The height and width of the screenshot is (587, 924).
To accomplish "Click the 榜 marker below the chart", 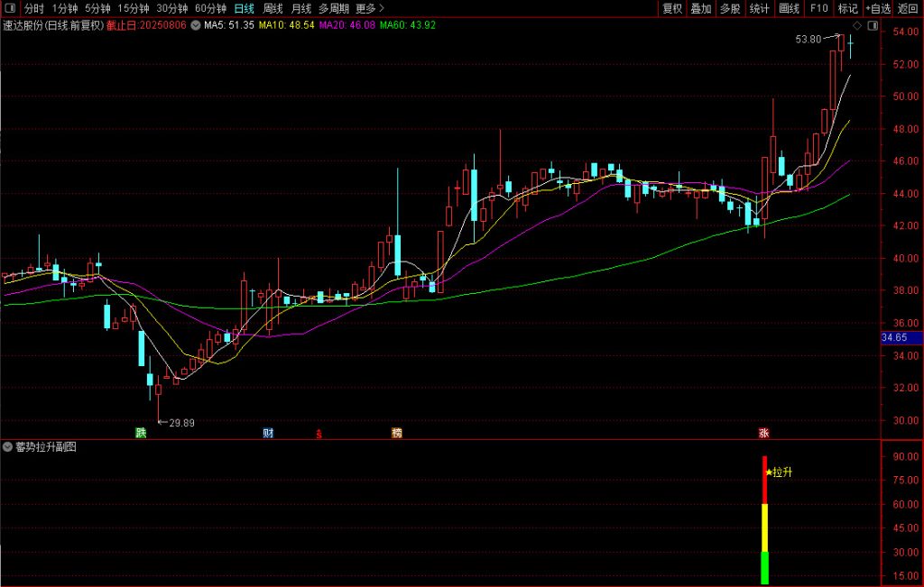I will [x=396, y=433].
